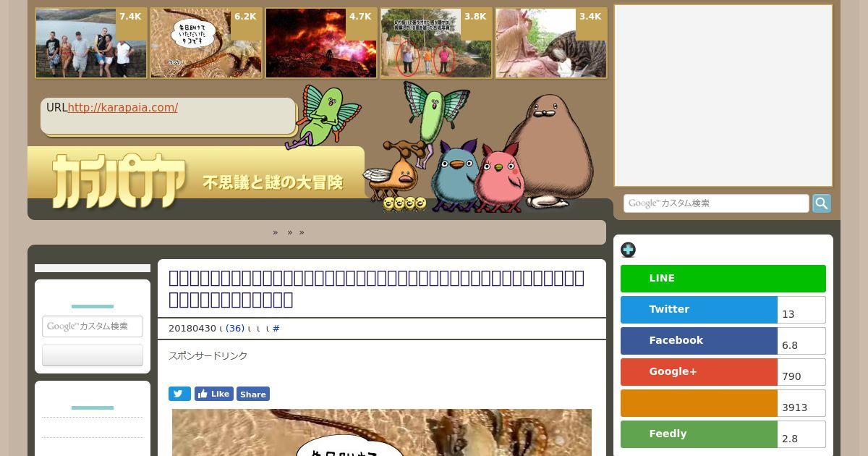Image resolution: width=868 pixels, height=456 pixels.
Task: Follow the karapaia.com URL link
Action: 123,108
